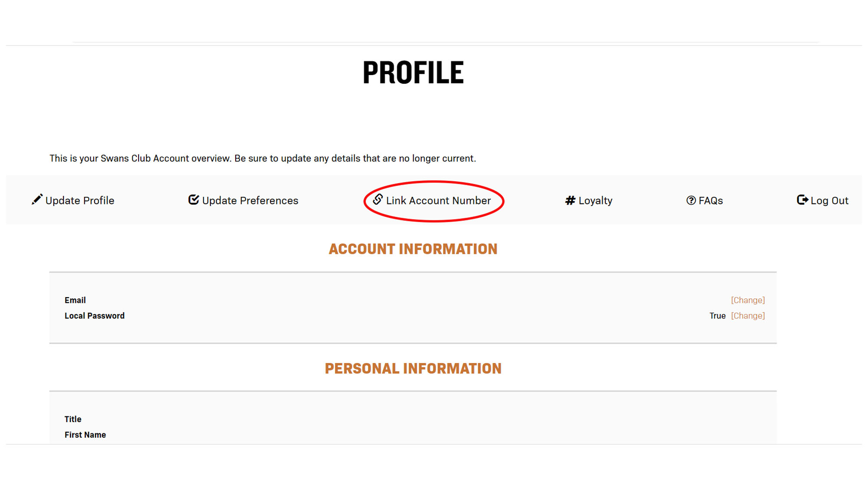This screenshot has height=488, width=868.
Task: Click the Personal Information heading
Action: (x=413, y=368)
